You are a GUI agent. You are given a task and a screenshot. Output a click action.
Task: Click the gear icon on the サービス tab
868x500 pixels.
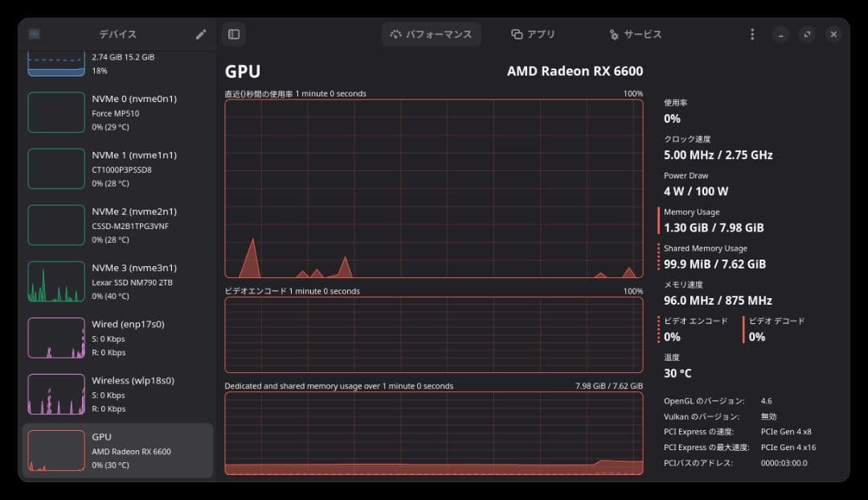[x=615, y=34]
